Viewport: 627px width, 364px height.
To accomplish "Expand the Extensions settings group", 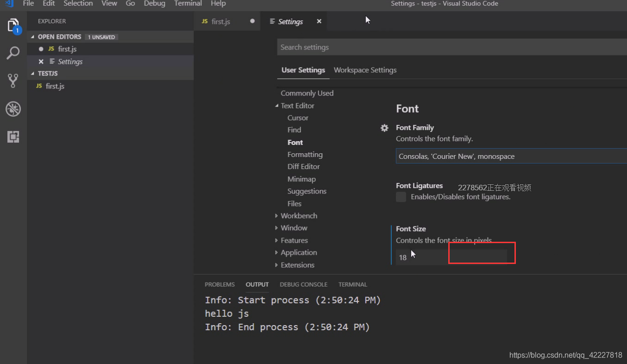I will coord(276,265).
